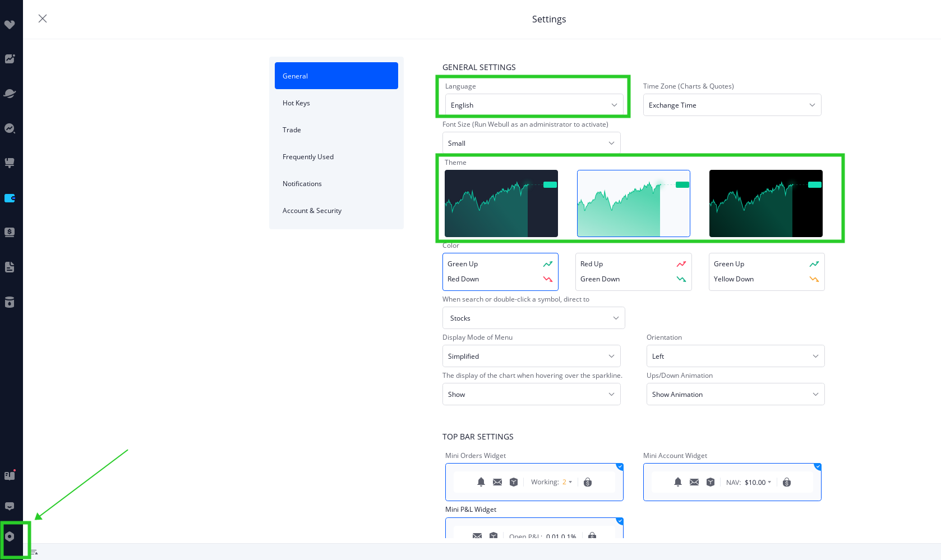This screenshot has width=941, height=560.
Task: Choose the pure black theme thumbnail
Action: 765,203
